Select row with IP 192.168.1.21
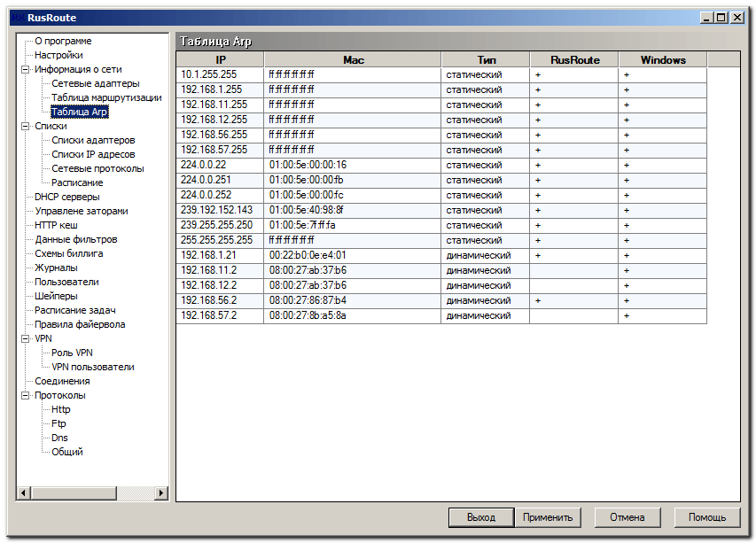 (441, 255)
